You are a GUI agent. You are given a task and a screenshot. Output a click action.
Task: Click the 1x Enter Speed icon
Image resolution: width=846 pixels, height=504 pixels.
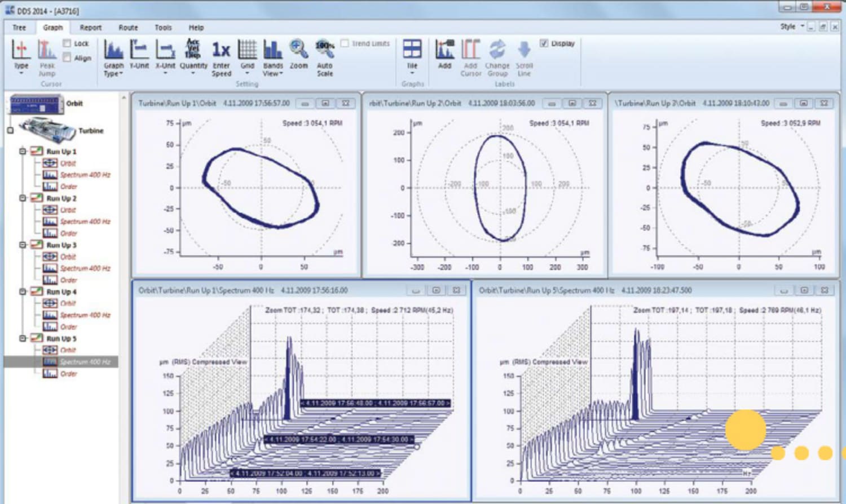point(221,50)
